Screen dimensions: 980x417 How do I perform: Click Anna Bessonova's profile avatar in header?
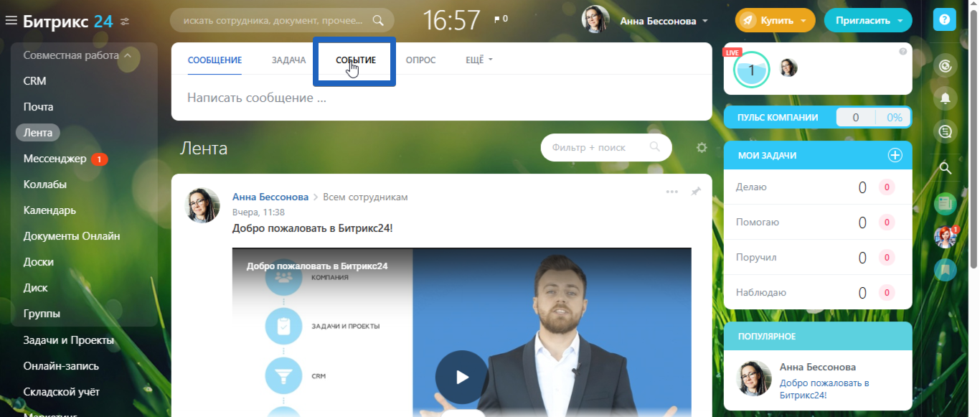tap(595, 19)
